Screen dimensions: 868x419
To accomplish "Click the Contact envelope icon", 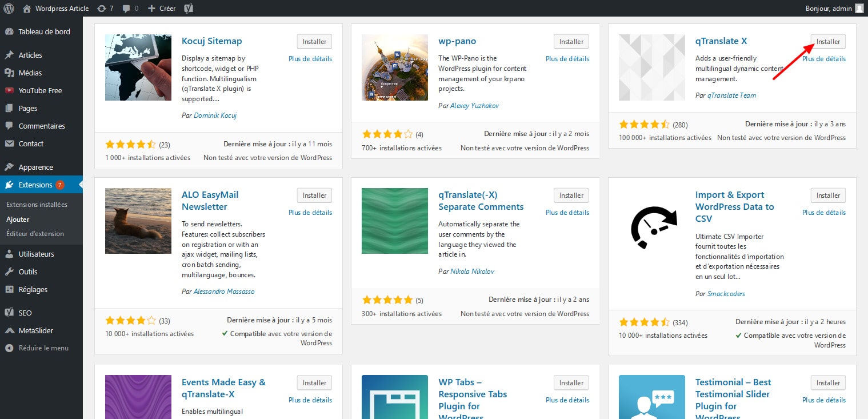I will tap(9, 143).
